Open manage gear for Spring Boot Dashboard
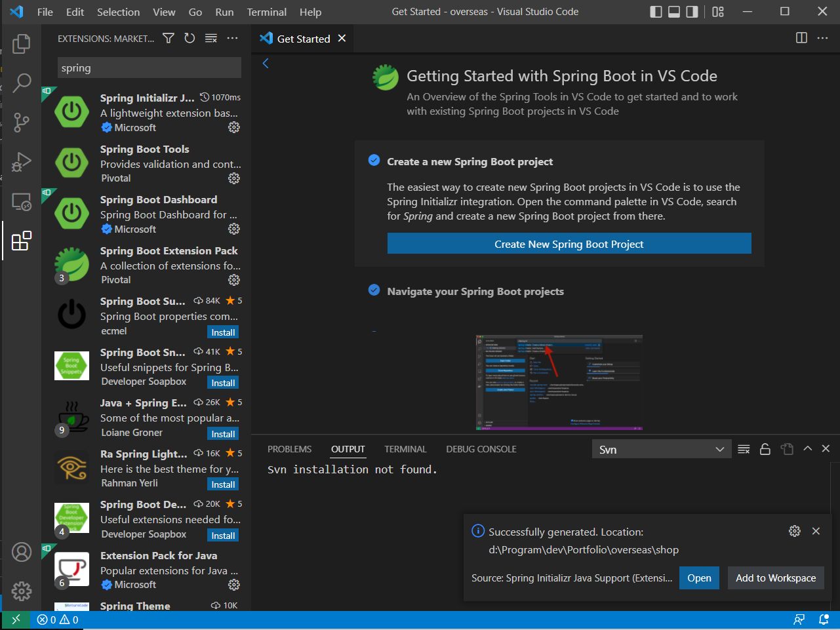Image resolution: width=840 pixels, height=630 pixels. pos(234,229)
